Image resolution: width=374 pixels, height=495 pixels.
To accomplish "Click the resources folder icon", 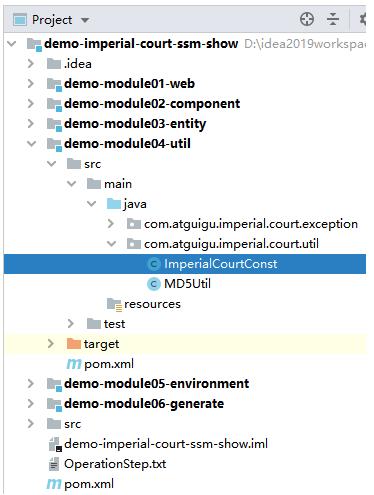I will (114, 304).
